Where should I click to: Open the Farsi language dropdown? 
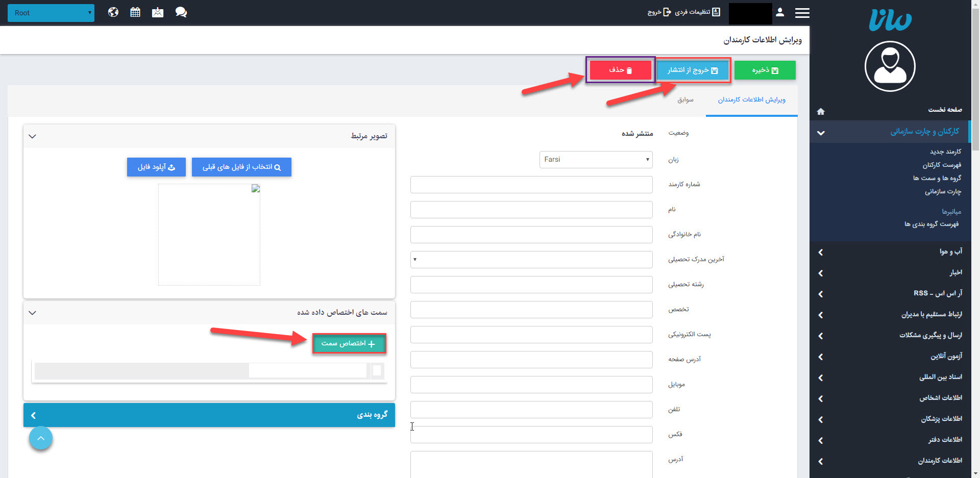click(596, 159)
